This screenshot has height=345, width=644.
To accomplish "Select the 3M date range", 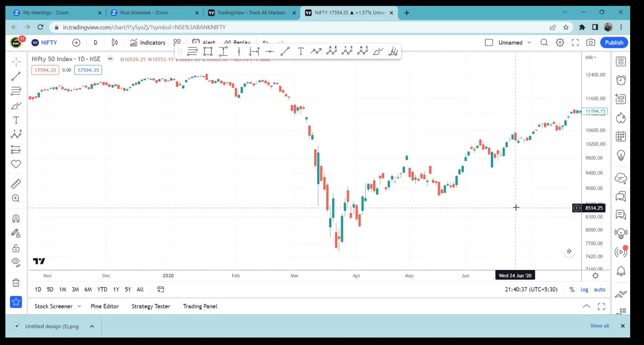I will pyautogui.click(x=75, y=290).
